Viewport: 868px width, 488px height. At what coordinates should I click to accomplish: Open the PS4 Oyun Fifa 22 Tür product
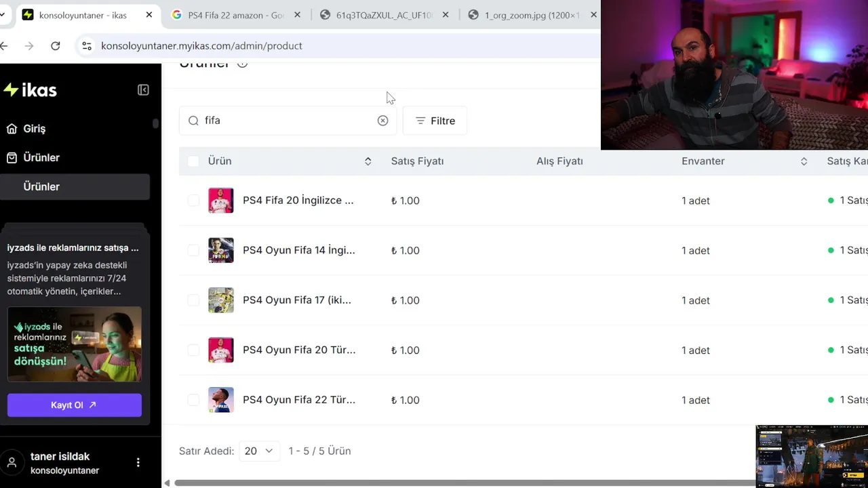[x=299, y=400]
